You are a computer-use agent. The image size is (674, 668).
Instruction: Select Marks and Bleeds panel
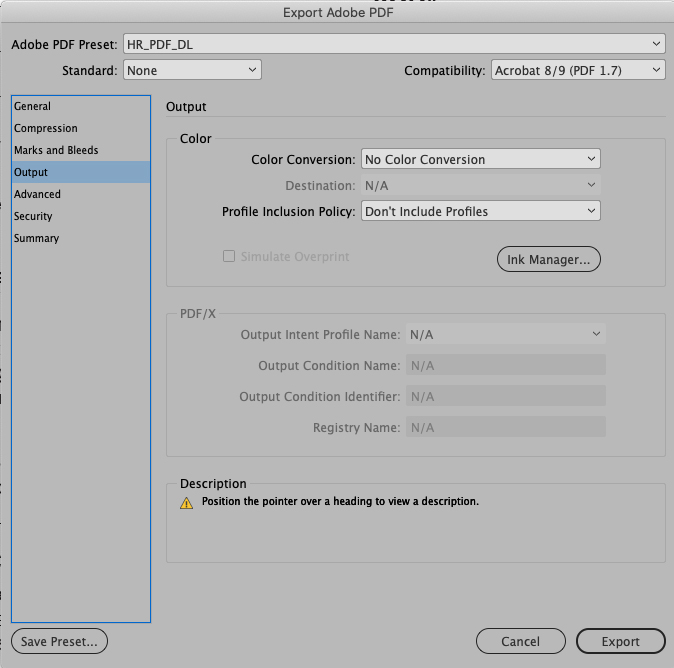pos(81,150)
